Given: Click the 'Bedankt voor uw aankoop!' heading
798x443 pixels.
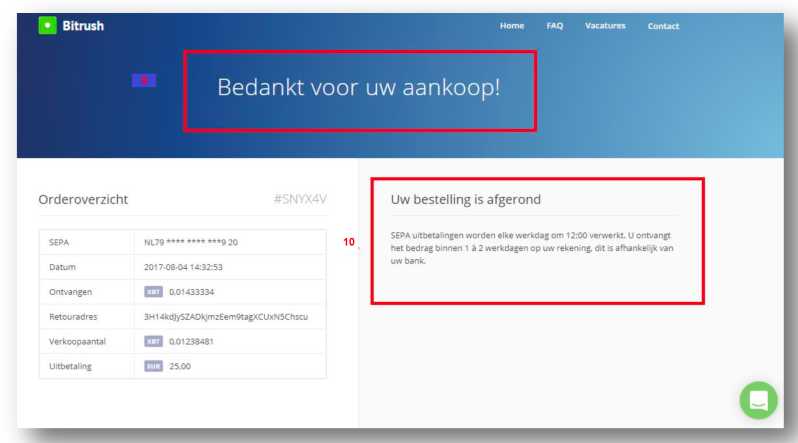Looking at the screenshot, I should pyautogui.click(x=359, y=88).
